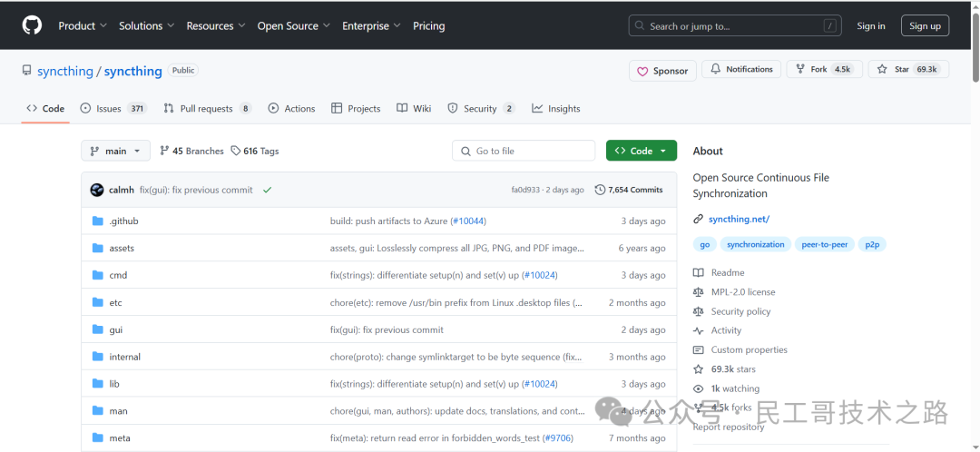Switch to the Issues tab
The image size is (980, 452).
coord(113,109)
